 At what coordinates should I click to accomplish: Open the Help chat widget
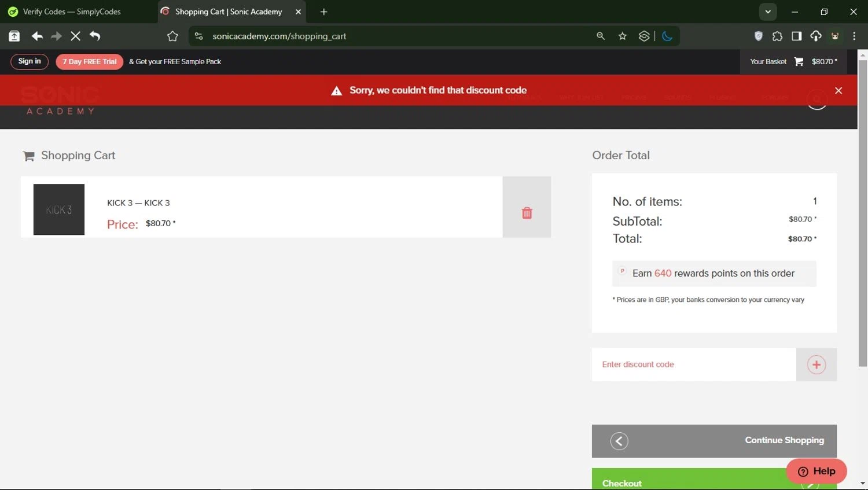pyautogui.click(x=816, y=471)
